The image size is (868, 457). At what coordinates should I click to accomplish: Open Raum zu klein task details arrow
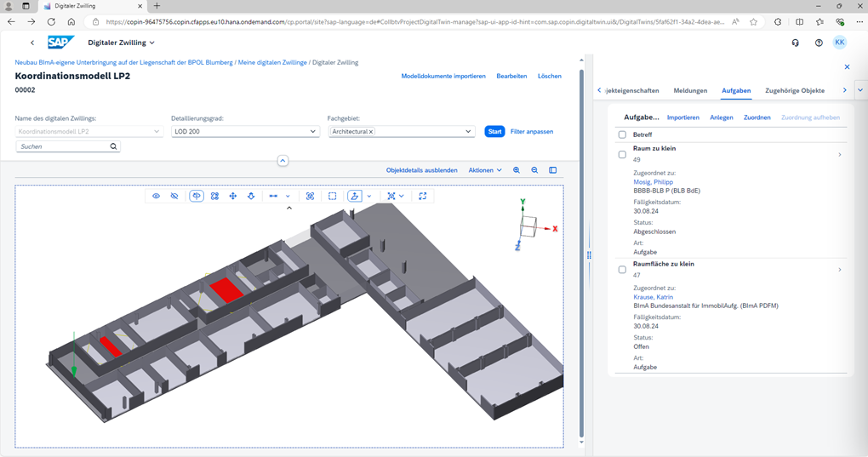(x=840, y=154)
